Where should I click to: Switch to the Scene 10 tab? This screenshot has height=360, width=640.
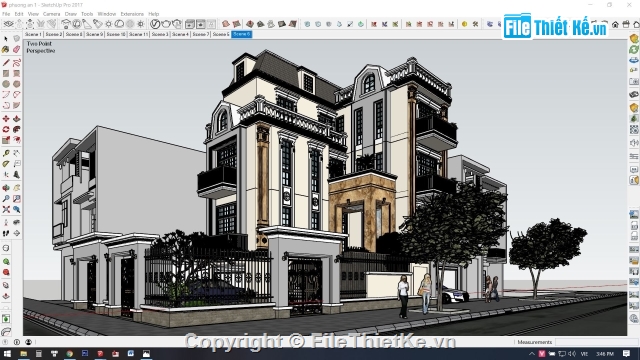pos(116,34)
